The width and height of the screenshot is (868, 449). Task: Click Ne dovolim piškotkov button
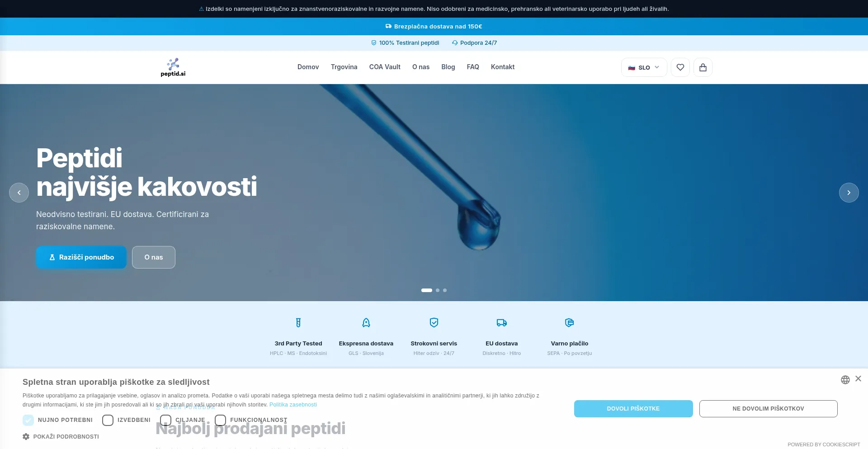point(769,409)
